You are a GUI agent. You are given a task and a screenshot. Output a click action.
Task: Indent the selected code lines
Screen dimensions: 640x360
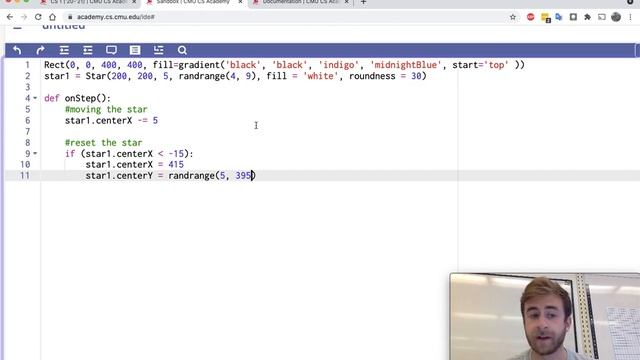click(64, 50)
